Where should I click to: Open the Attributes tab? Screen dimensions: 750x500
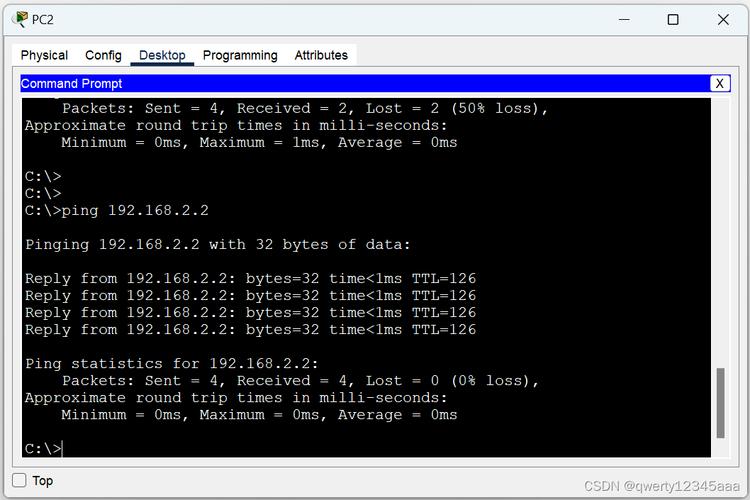tap(321, 55)
